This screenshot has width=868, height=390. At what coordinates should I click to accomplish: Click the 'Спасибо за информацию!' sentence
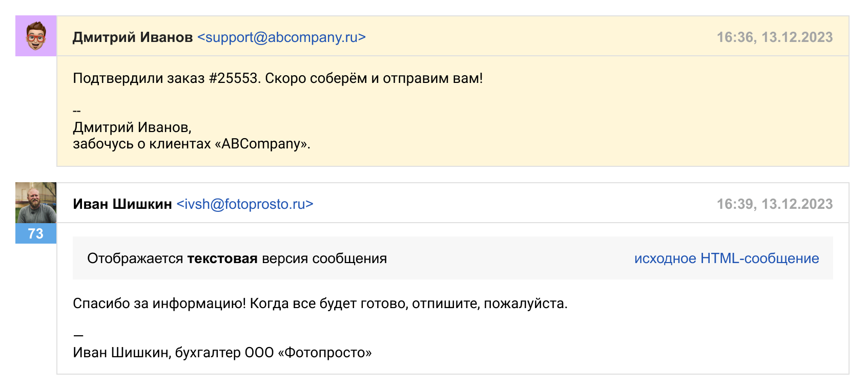click(159, 304)
